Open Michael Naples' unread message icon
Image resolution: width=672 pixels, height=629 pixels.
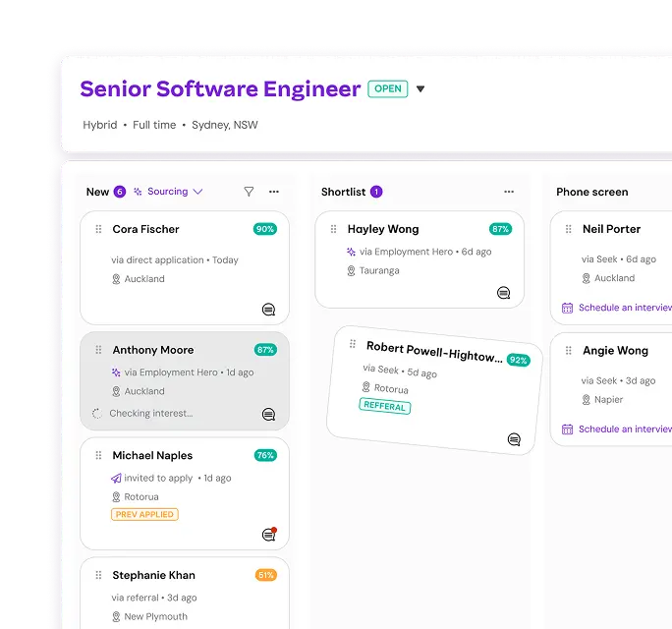pos(269,535)
